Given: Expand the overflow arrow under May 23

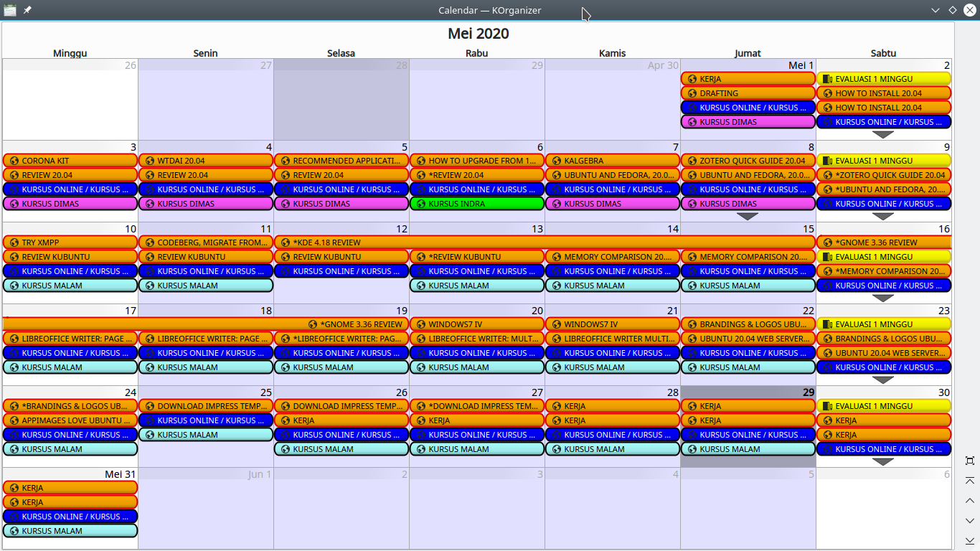Looking at the screenshot, I should point(883,379).
